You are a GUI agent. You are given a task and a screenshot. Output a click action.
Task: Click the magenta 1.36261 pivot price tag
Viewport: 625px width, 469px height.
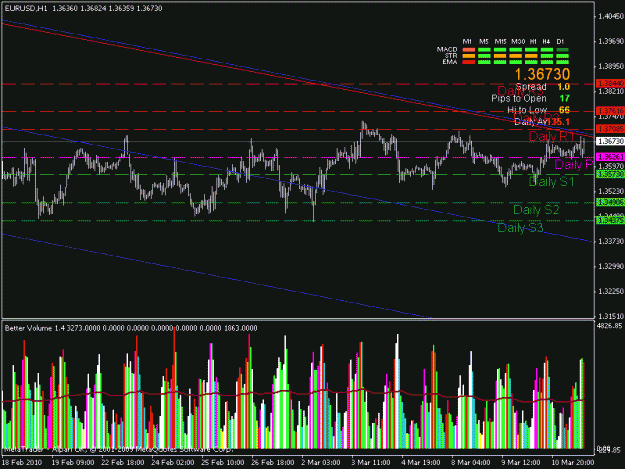point(610,157)
